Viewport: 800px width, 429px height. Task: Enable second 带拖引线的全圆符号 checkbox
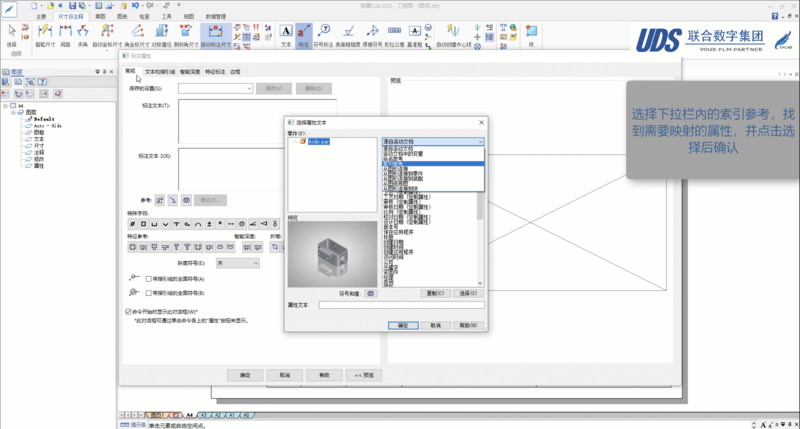149,293
